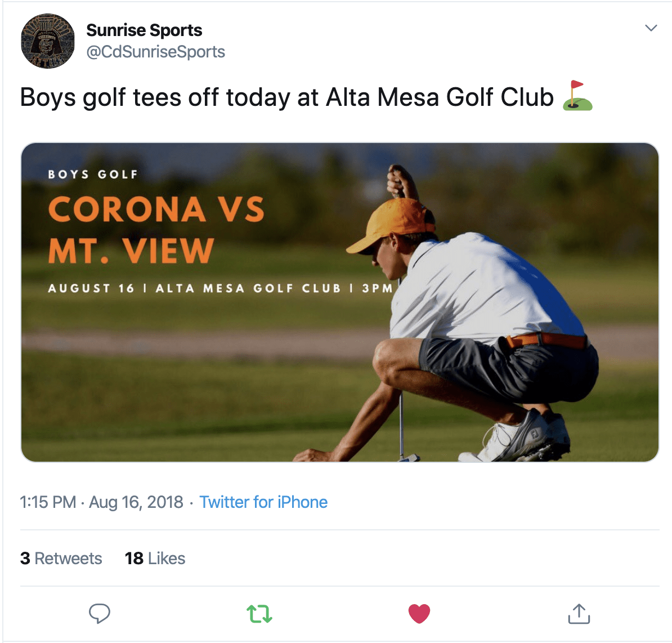Click the tweet text about Alta Mesa
The image size is (672, 643).
(x=286, y=97)
